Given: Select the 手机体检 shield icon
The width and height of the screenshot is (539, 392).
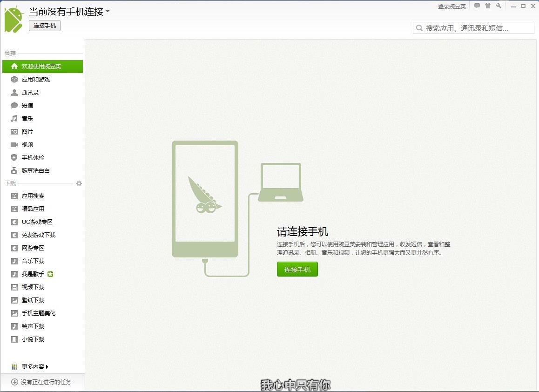Looking at the screenshot, I should (x=14, y=158).
